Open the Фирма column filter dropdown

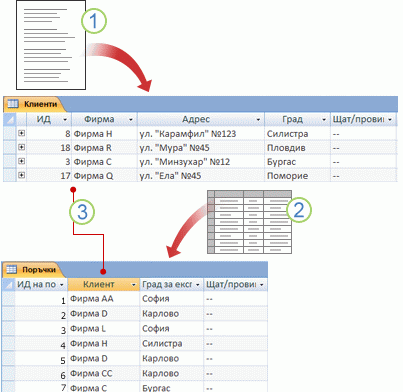click(131, 119)
